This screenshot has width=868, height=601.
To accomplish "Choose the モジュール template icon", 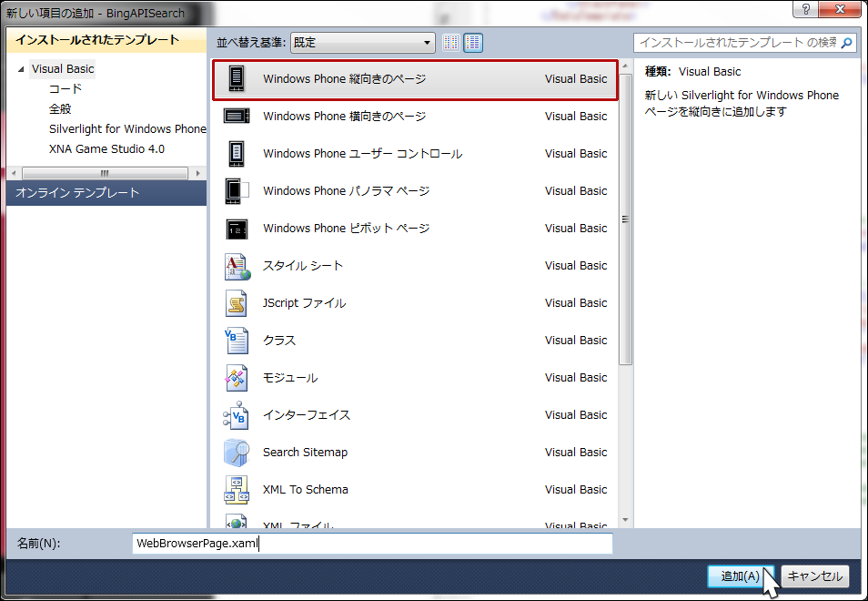I will click(x=237, y=378).
